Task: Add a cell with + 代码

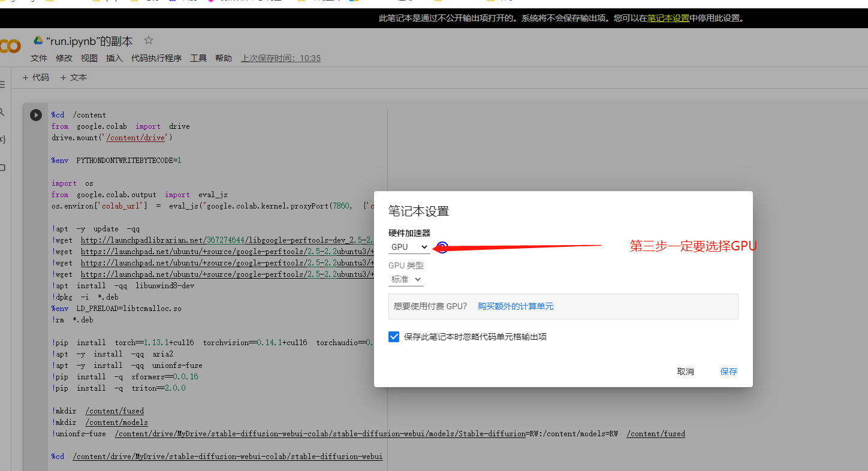Action: point(36,77)
